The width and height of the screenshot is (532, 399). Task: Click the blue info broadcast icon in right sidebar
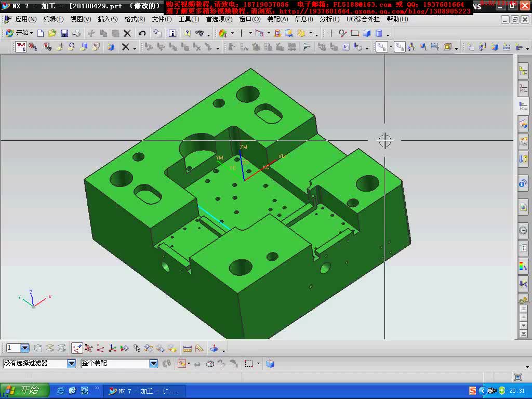point(523,184)
